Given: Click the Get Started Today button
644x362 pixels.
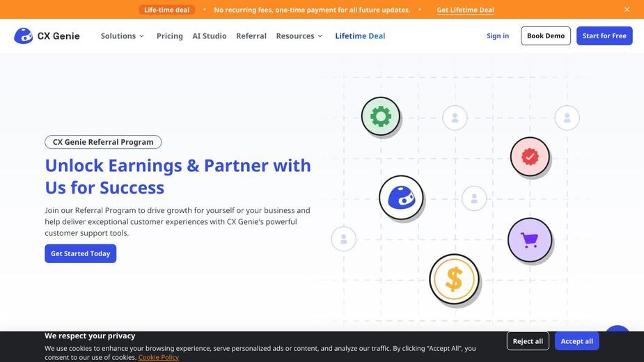Looking at the screenshot, I should tap(81, 253).
